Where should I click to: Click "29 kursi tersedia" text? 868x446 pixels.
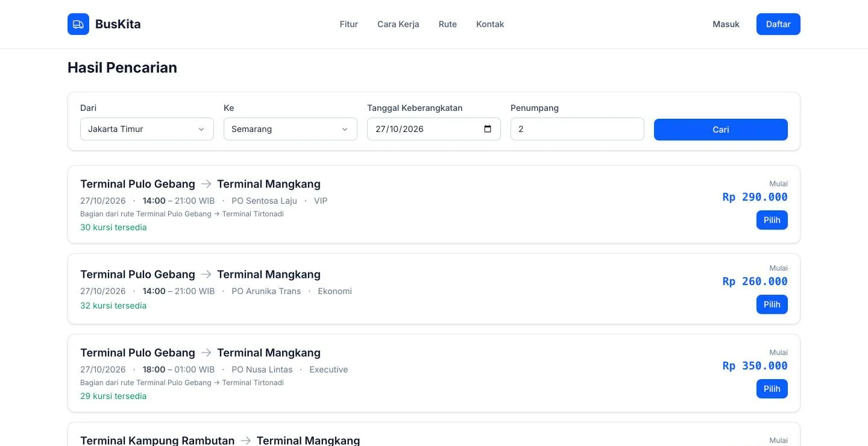(113, 396)
